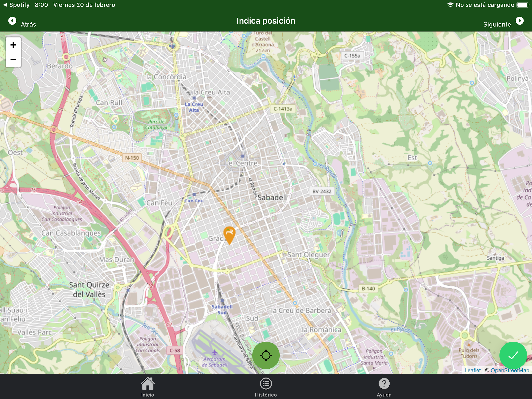Click the Sabadell city label on map
This screenshot has height=399, width=532.
272,197
